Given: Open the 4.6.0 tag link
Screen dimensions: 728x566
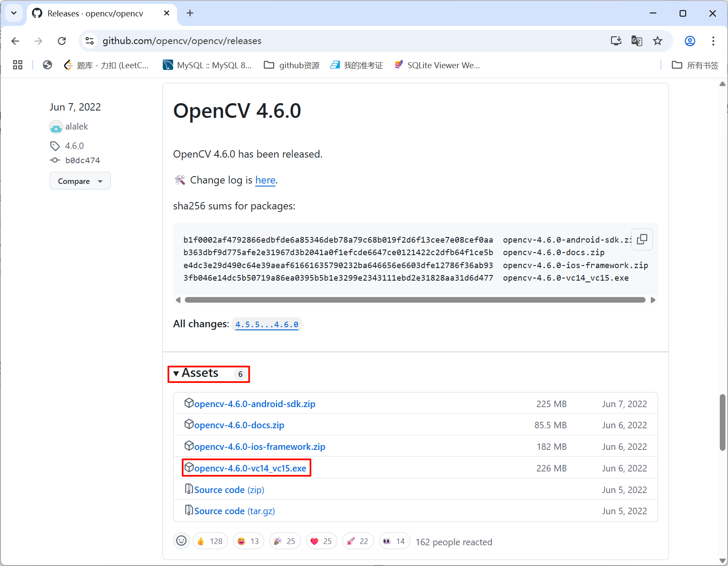Looking at the screenshot, I should tap(74, 146).
